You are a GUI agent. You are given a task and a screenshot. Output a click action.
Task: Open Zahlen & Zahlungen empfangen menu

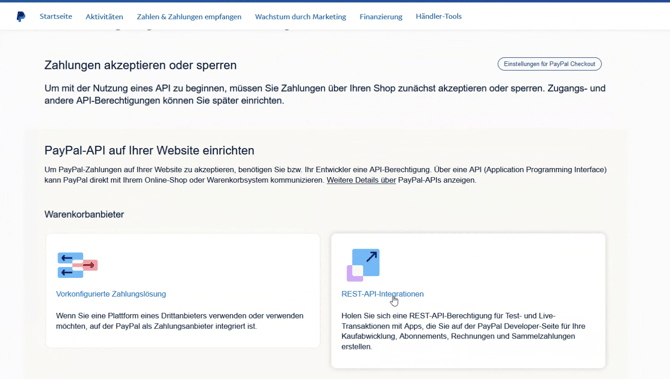pyautogui.click(x=189, y=17)
